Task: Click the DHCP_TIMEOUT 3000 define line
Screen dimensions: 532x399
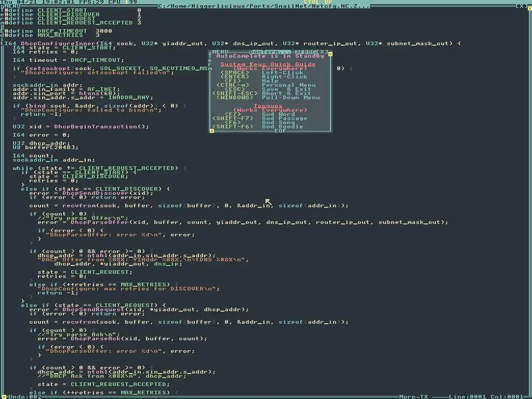Action: click(58, 31)
